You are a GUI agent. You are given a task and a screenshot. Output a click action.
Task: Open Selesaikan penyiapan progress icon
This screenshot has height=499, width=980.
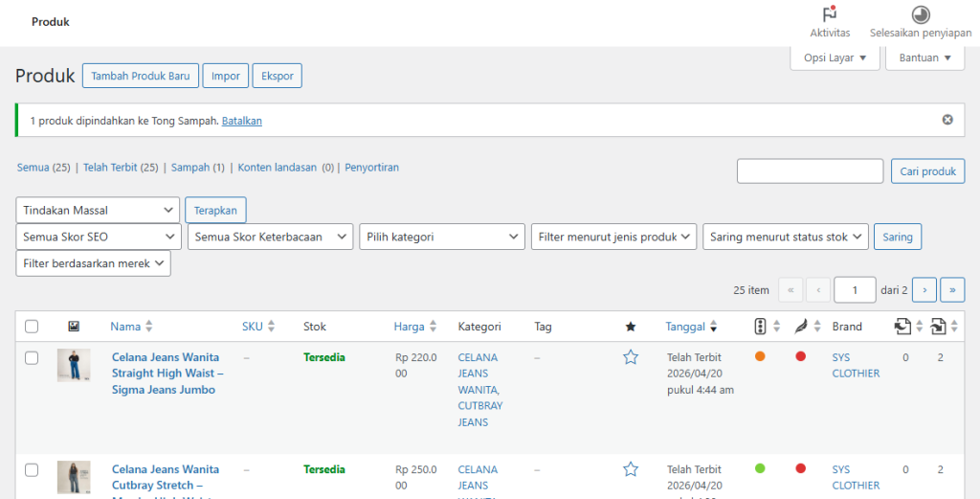pos(921,14)
